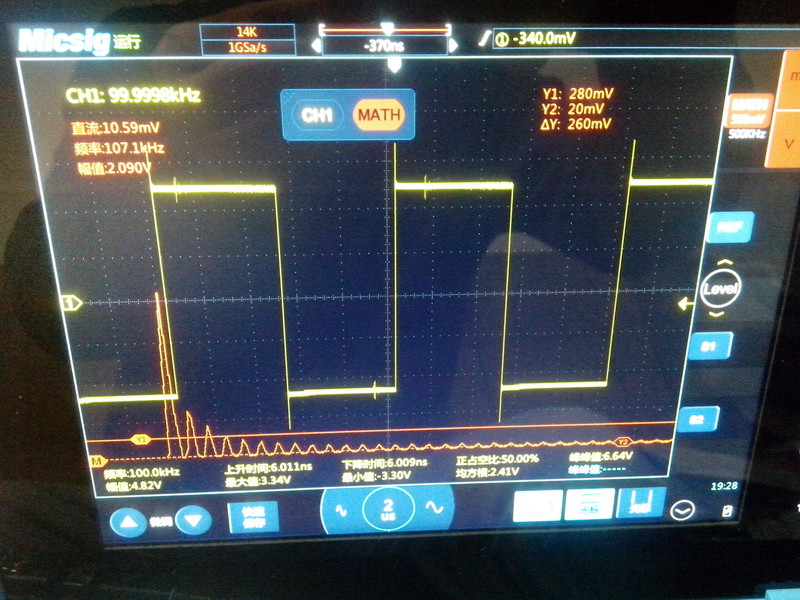Select the B2 bus button
Screen dimensions: 800x600
tap(696, 419)
